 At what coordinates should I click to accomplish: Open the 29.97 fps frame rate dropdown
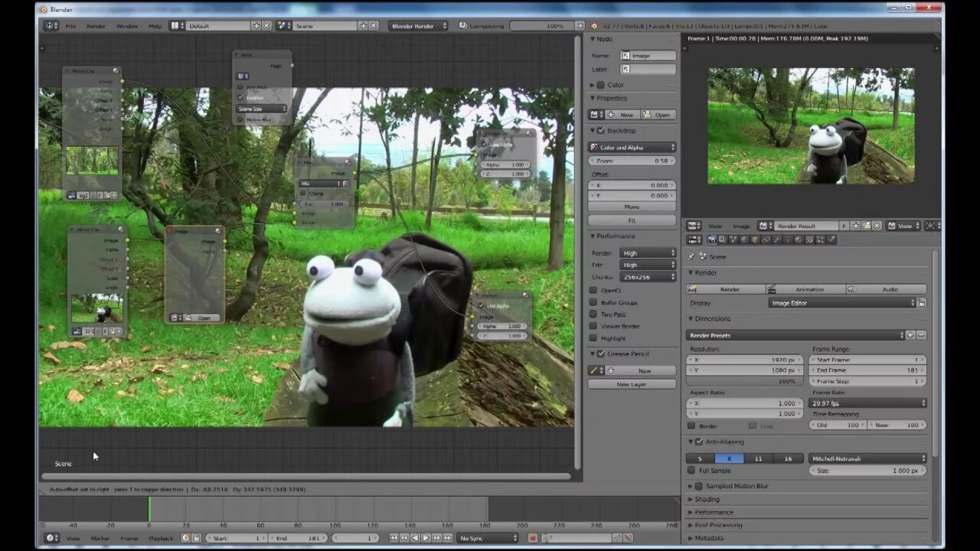pos(867,403)
